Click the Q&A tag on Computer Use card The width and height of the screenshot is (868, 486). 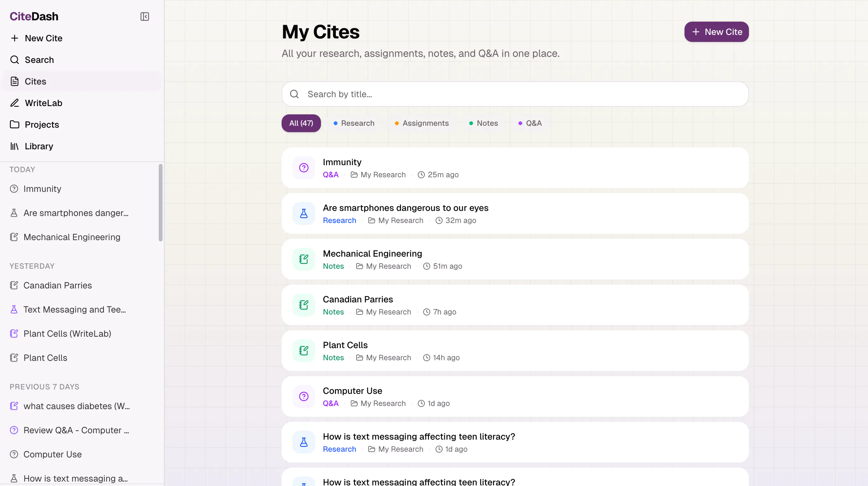[x=331, y=403]
